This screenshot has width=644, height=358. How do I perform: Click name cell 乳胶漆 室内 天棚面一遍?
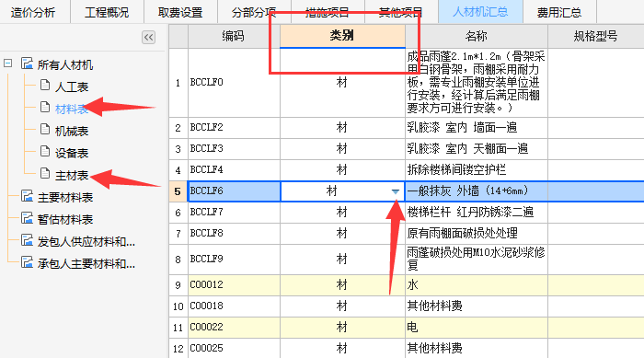(477, 149)
